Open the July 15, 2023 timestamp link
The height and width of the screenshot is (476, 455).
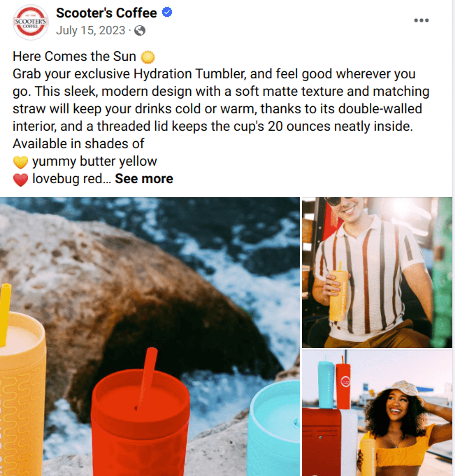pyautogui.click(x=90, y=31)
